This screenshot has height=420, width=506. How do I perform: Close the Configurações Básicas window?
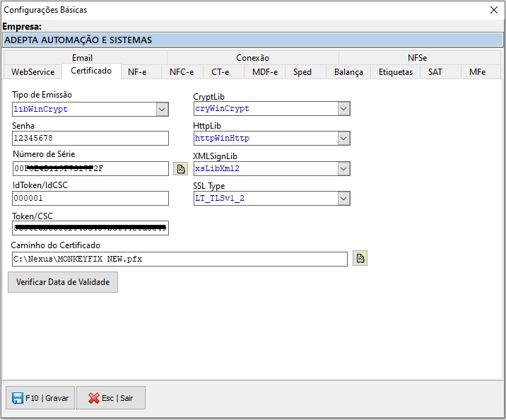pos(493,10)
